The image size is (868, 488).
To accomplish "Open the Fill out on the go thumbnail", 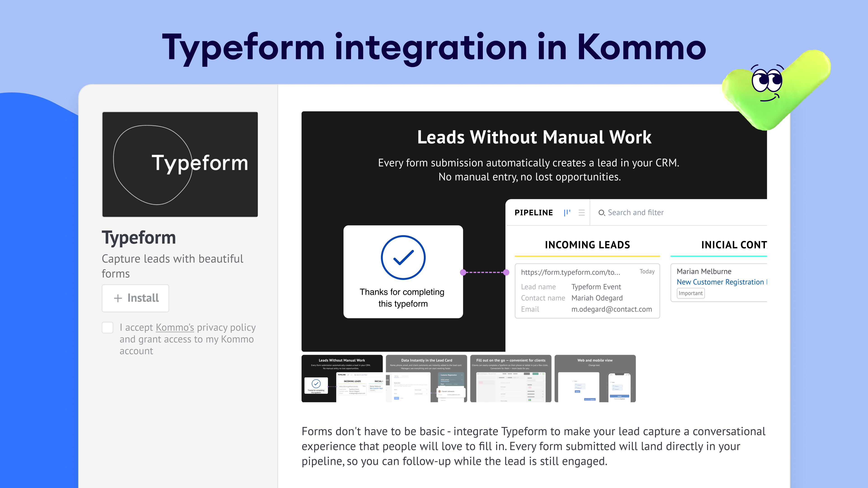I will (510, 378).
